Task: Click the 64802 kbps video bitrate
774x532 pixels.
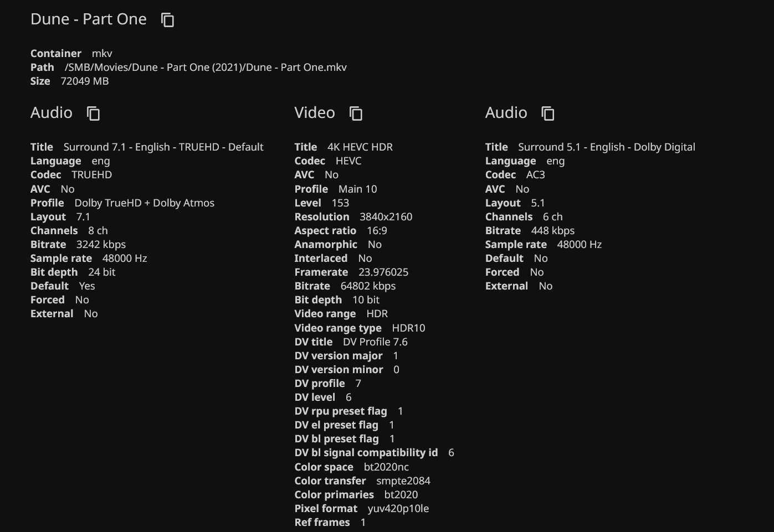Action: coord(368,286)
